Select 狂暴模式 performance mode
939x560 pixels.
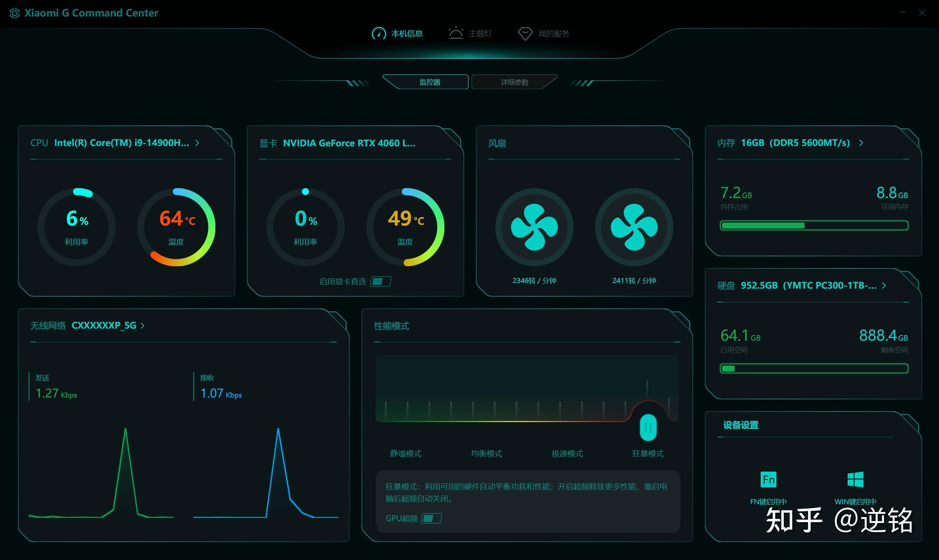[x=648, y=454]
